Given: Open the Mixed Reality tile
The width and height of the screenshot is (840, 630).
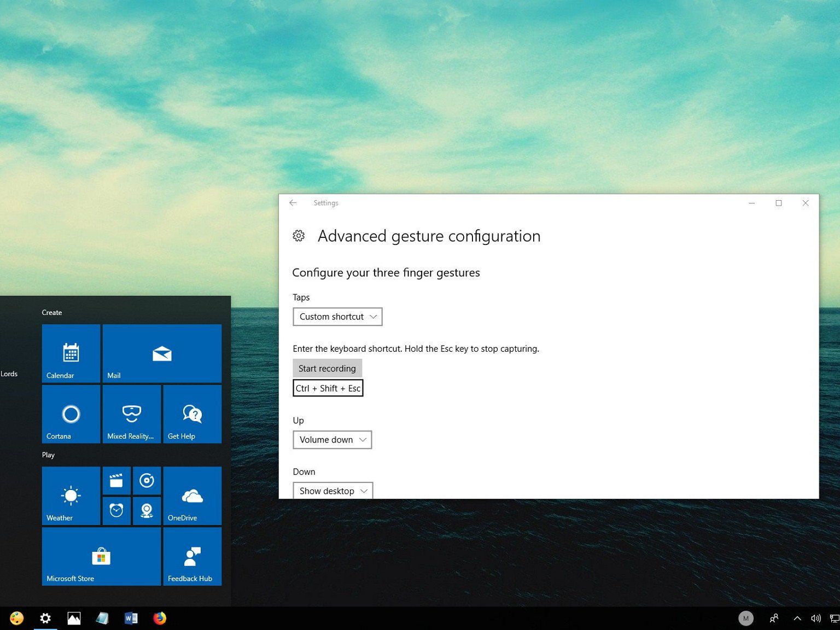Looking at the screenshot, I should (132, 414).
